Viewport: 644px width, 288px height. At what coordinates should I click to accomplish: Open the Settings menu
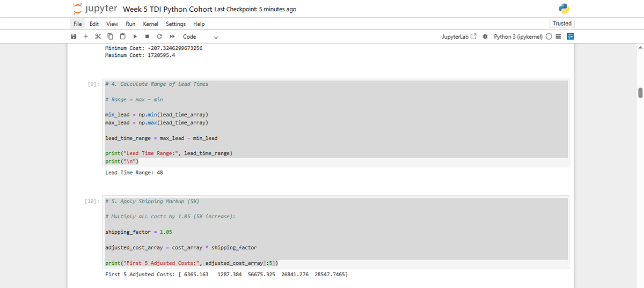[175, 24]
